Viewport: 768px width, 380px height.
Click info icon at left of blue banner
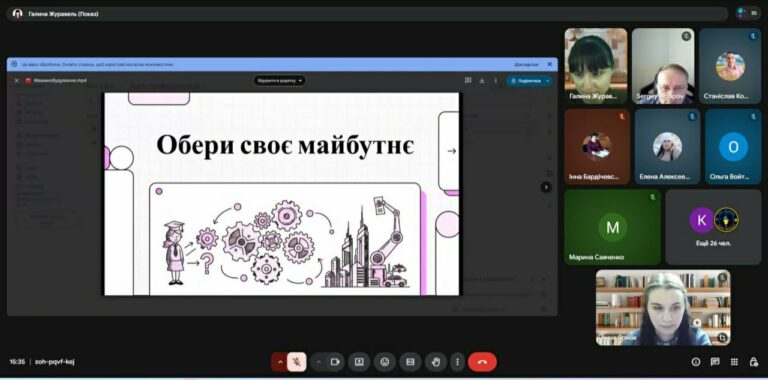pyautogui.click(x=14, y=64)
